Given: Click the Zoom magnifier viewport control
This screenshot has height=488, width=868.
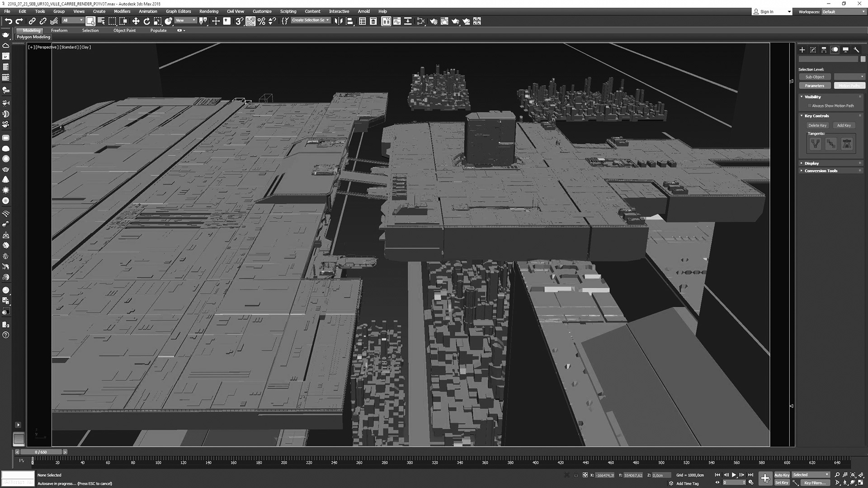Looking at the screenshot, I should [x=837, y=475].
